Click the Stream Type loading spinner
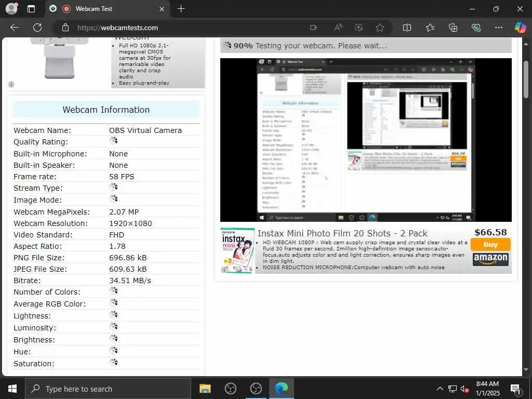The height and width of the screenshot is (399, 532). 113,187
